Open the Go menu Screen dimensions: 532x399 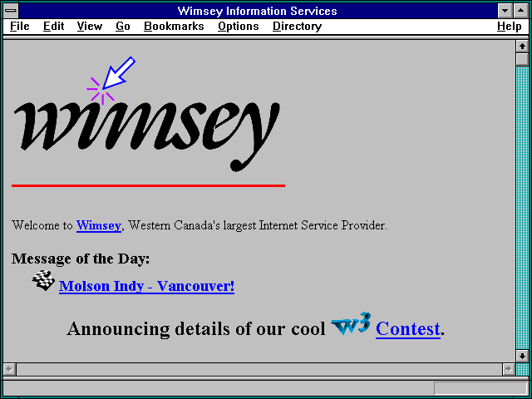coord(123,26)
